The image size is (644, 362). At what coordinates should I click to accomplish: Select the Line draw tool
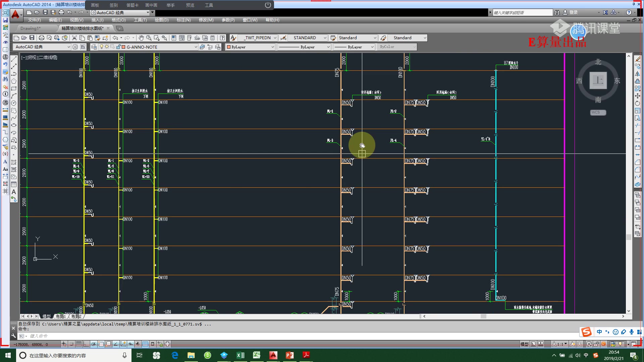[x=14, y=59]
